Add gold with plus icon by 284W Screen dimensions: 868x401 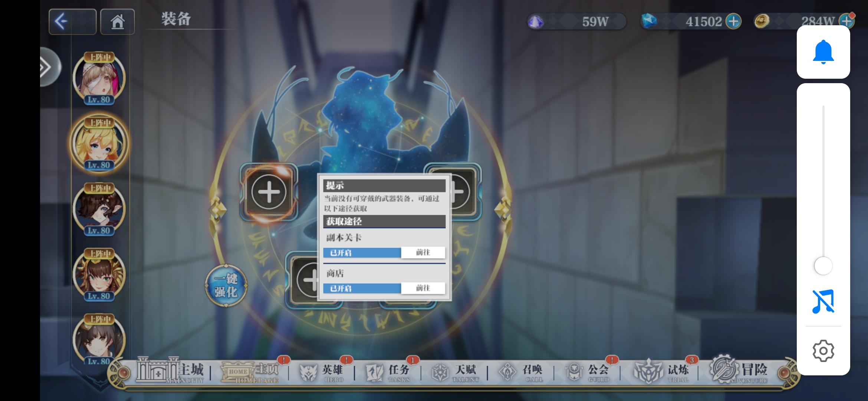click(847, 21)
